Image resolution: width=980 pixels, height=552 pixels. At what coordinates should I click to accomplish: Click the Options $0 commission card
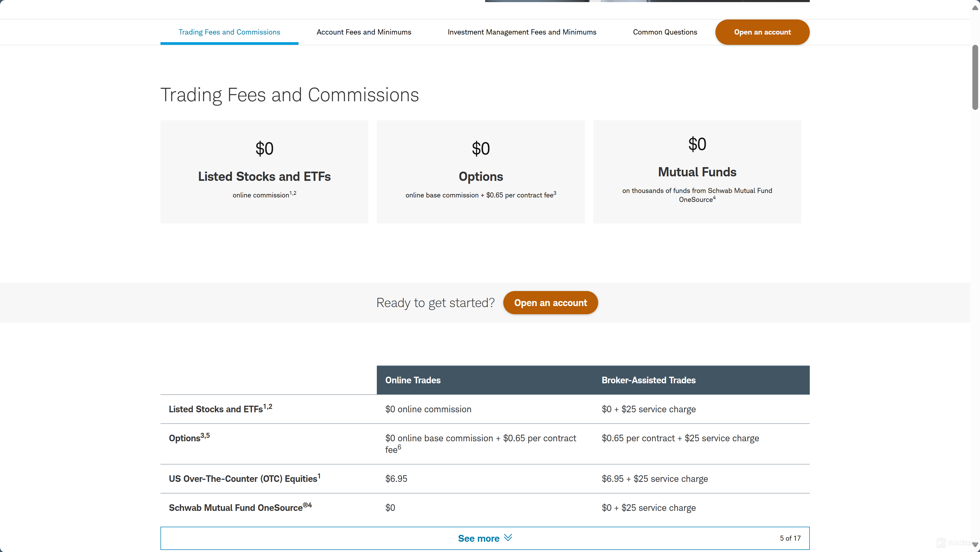480,172
